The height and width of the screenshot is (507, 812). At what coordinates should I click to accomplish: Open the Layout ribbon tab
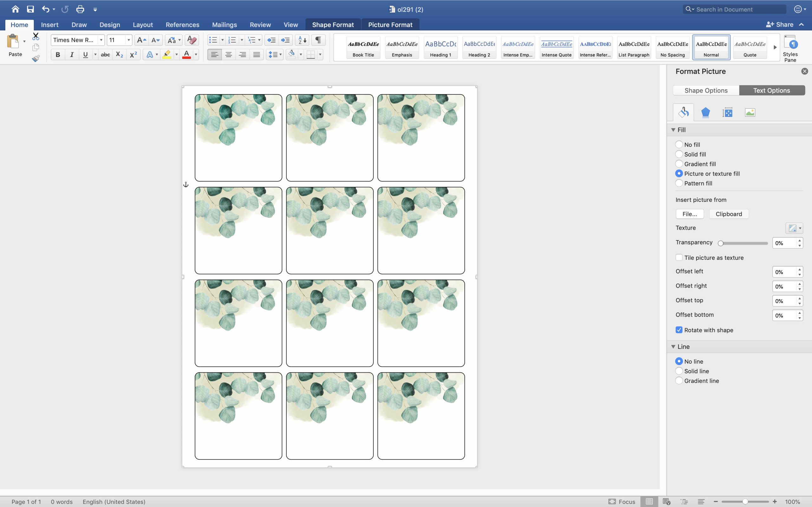click(x=143, y=25)
